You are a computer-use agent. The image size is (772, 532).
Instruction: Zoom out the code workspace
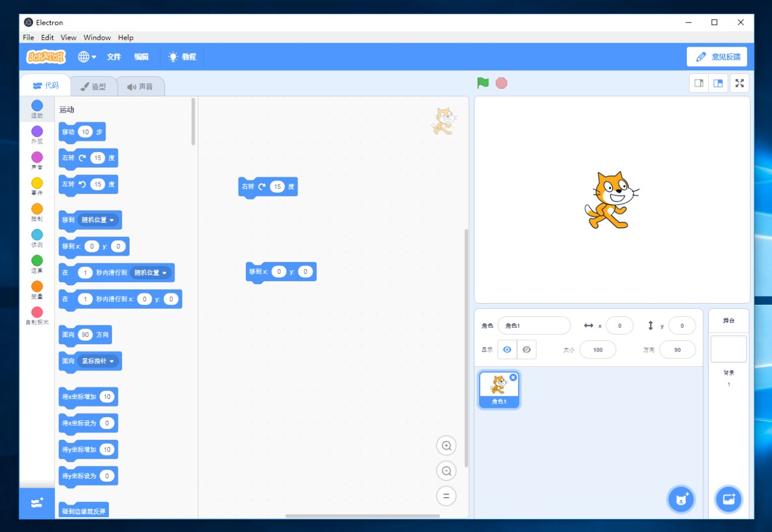coord(447,471)
